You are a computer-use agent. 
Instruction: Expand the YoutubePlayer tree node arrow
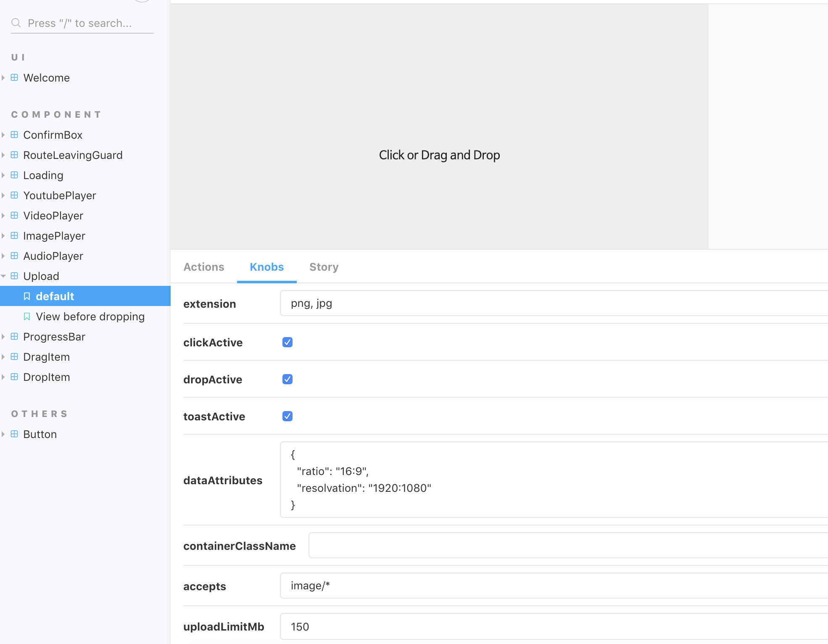[x=3, y=195]
